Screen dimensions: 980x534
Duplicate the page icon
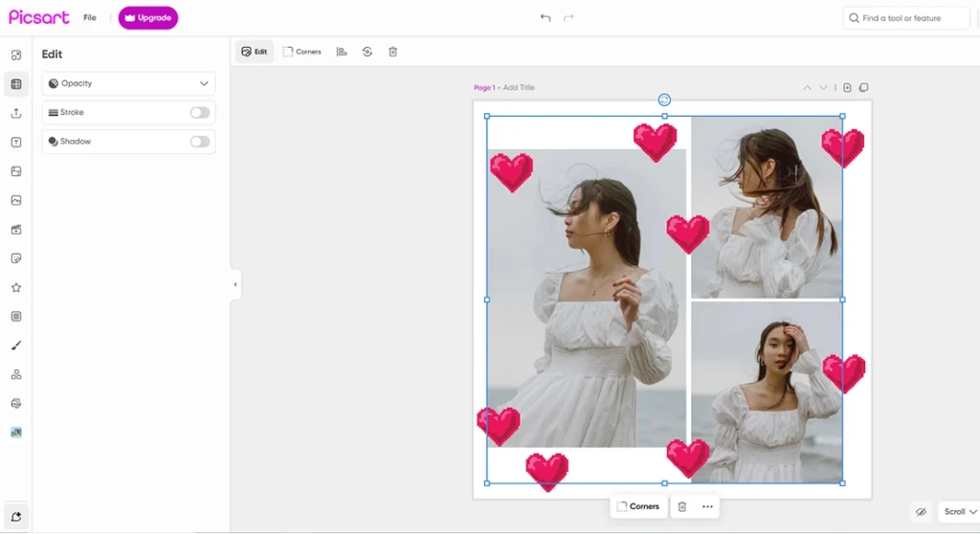tap(864, 88)
